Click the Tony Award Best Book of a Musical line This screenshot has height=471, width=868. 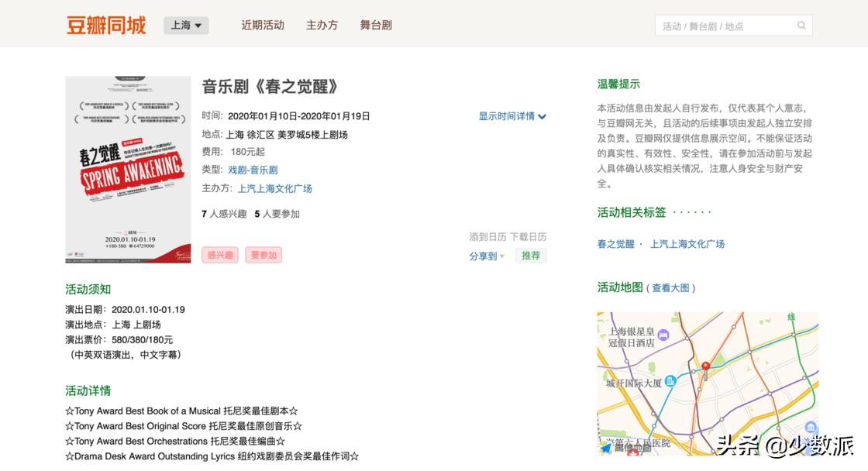coord(181,411)
